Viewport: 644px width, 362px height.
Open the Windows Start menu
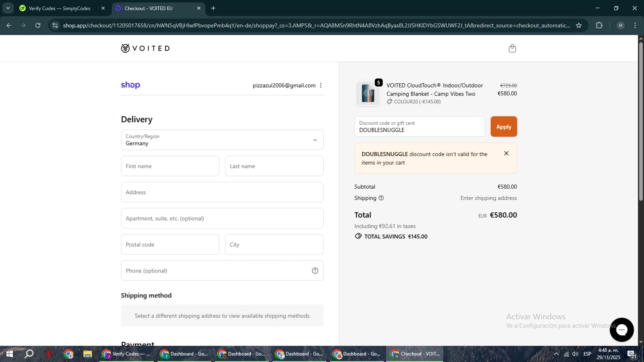[x=9, y=354]
